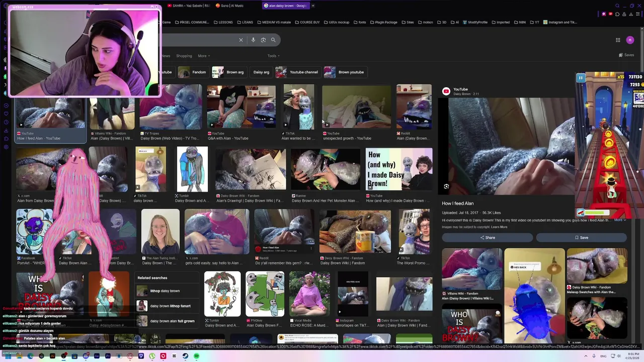Clear the Google search box text
This screenshot has width=644, height=362.
(x=240, y=40)
